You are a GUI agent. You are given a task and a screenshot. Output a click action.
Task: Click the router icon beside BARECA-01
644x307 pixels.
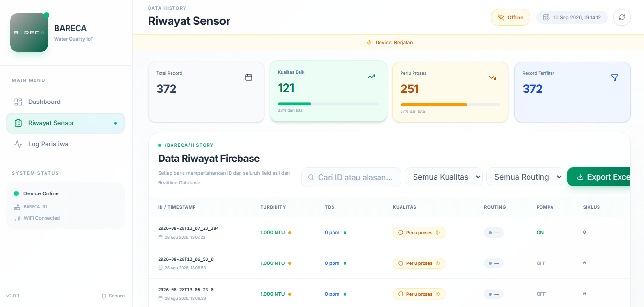click(17, 207)
